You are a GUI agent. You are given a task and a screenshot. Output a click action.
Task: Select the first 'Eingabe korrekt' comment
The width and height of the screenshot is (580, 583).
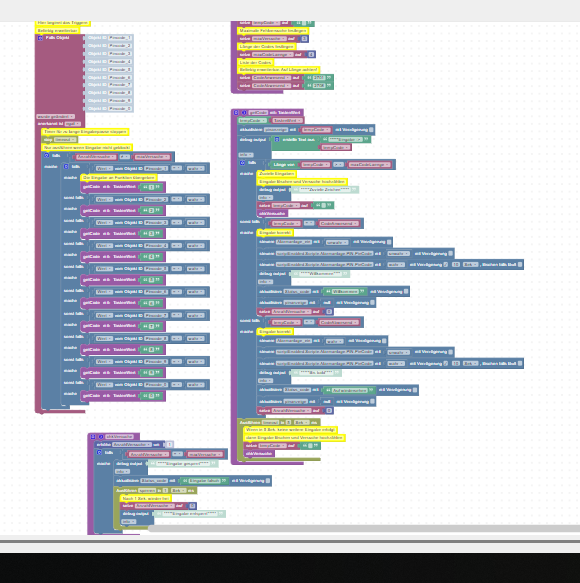coord(275,233)
